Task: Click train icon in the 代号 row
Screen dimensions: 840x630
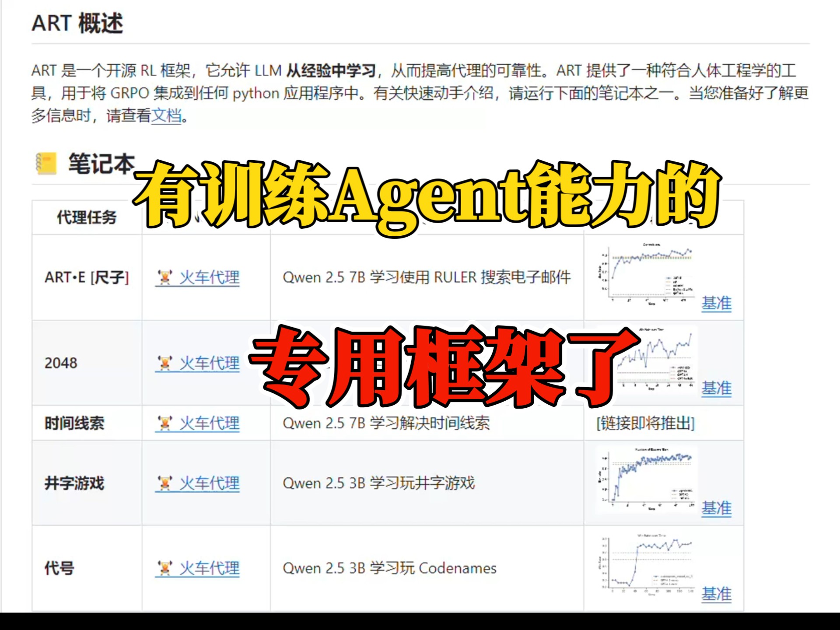Action: click(165, 568)
